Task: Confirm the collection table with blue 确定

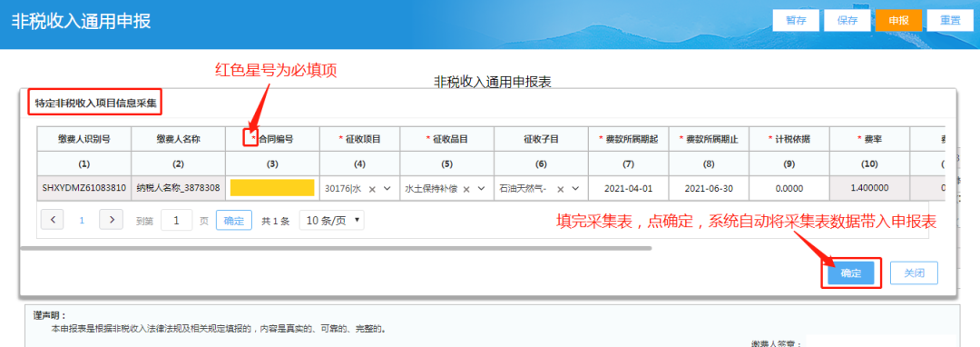Action: coord(850,273)
